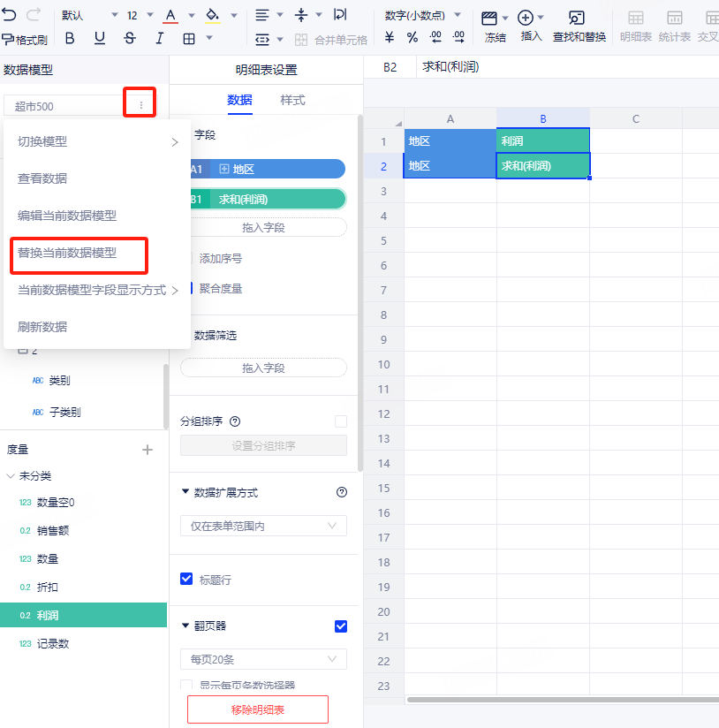The image size is (719, 728).
Task: Collapse the 未分类 measure group
Action: [x=10, y=476]
